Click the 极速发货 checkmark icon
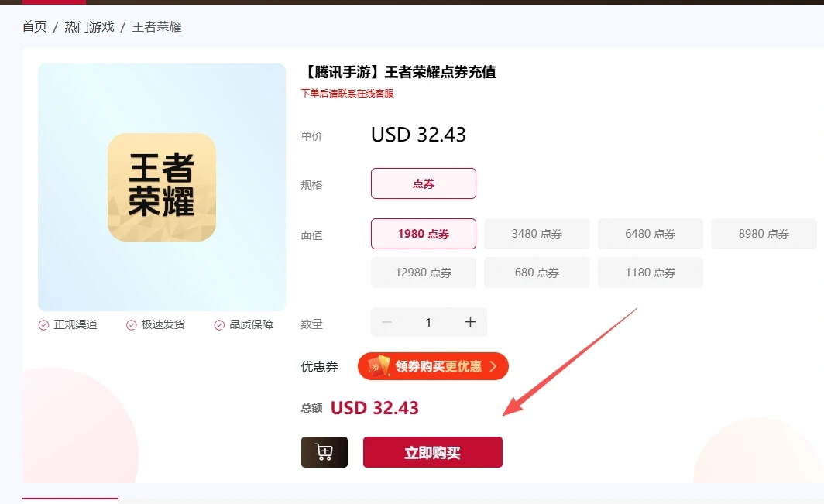824x504 pixels. [x=132, y=325]
